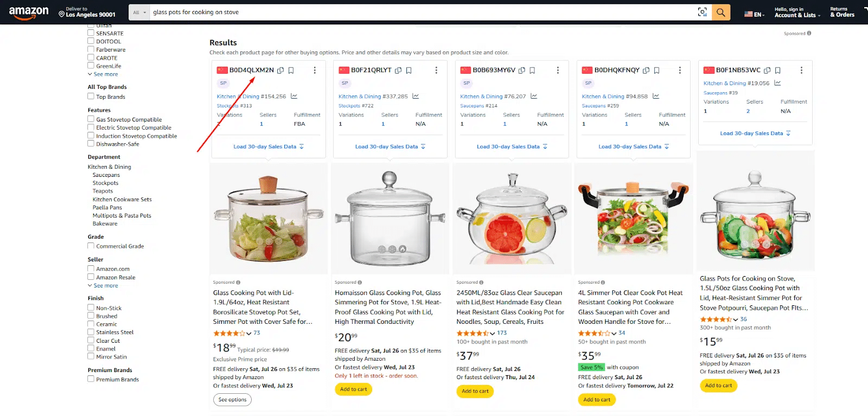The width and height of the screenshot is (868, 416).
Task: Tick the Farberware brand checkbox
Action: (91, 49)
